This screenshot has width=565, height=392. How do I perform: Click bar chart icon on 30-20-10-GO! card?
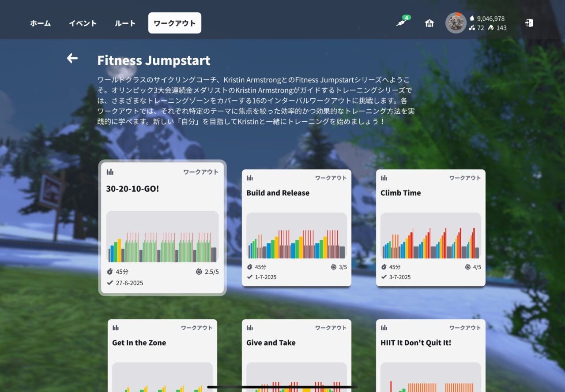(110, 172)
